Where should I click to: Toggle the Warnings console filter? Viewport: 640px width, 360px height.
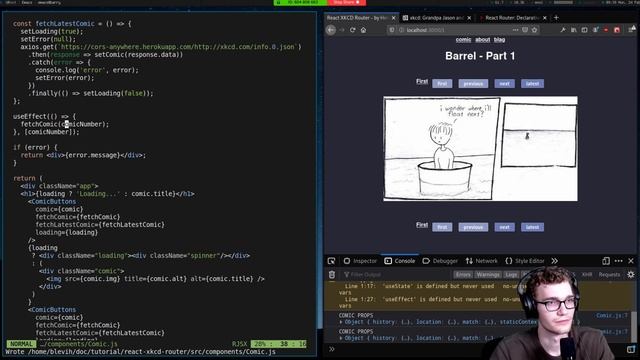tap(488, 275)
